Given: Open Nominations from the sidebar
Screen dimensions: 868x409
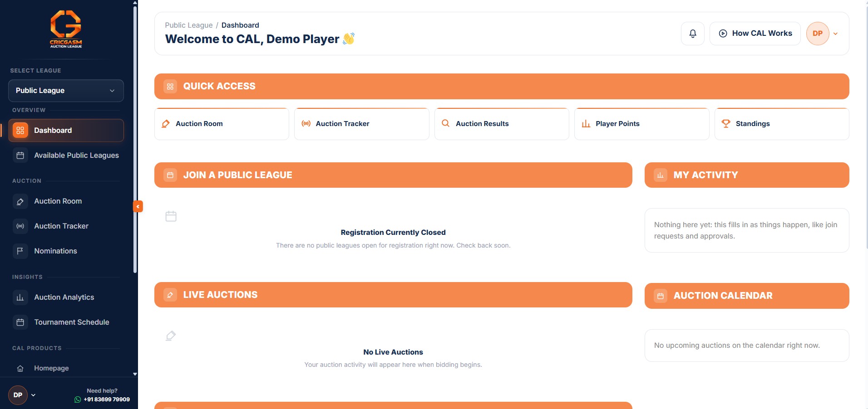Looking at the screenshot, I should (66, 251).
